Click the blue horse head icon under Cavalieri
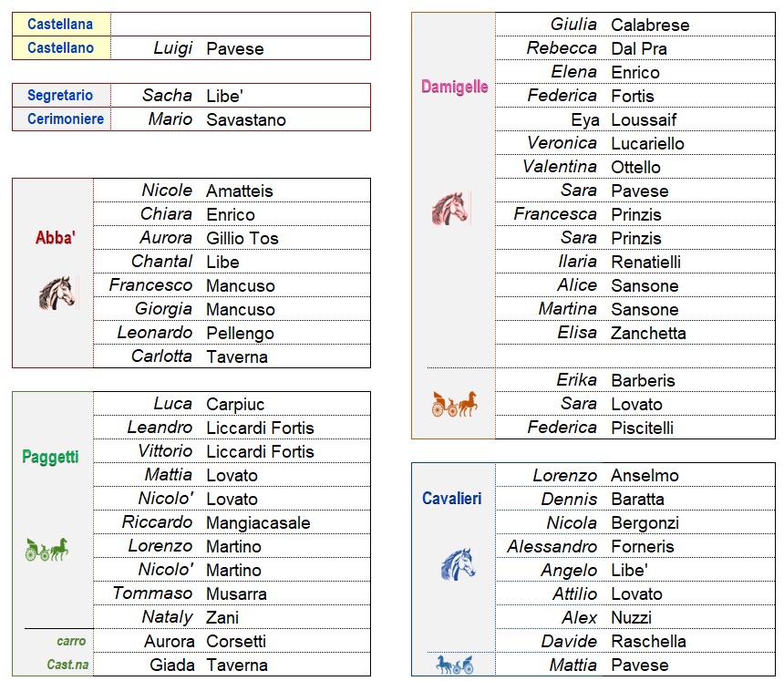784x681 pixels. click(458, 564)
